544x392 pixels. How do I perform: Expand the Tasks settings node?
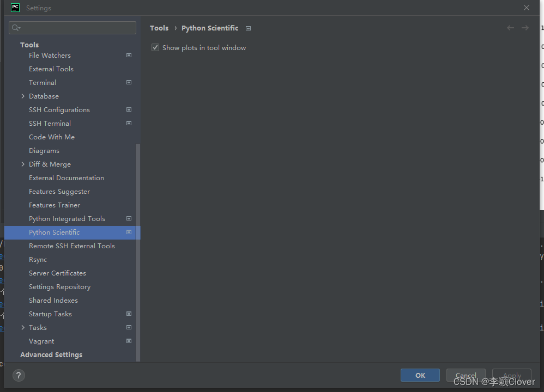tap(23, 328)
